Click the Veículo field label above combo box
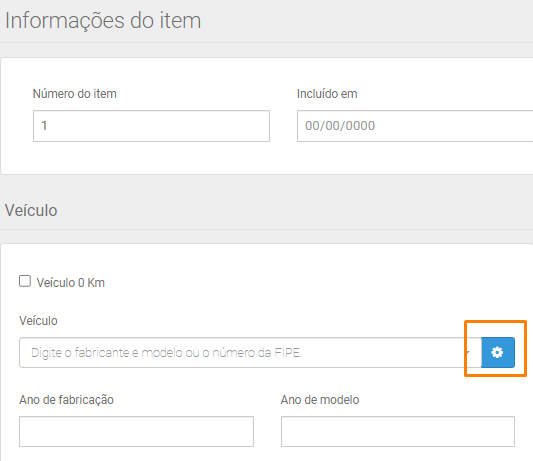The width and height of the screenshot is (533, 461). click(38, 321)
